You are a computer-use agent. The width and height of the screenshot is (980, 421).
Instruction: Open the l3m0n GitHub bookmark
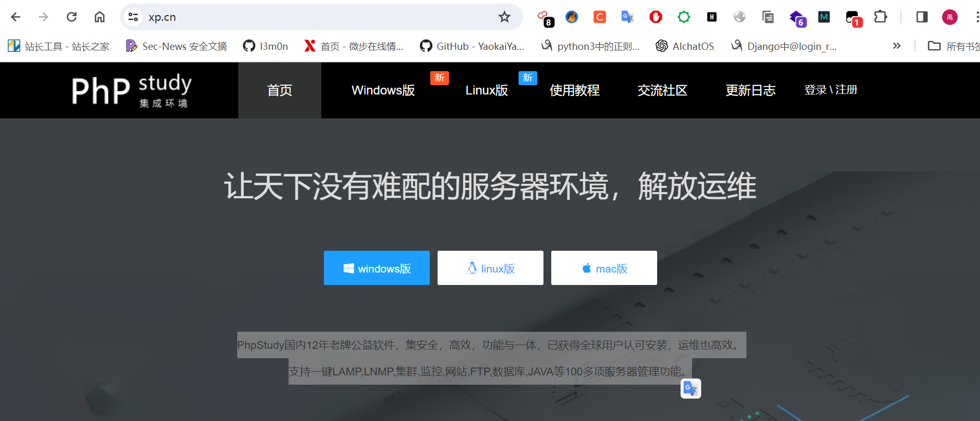point(265,46)
